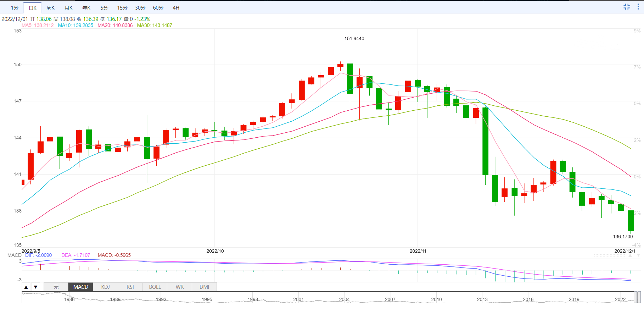Click the MA20: 140.8386 legend label
The width and height of the screenshot is (644, 309).
(115, 25)
